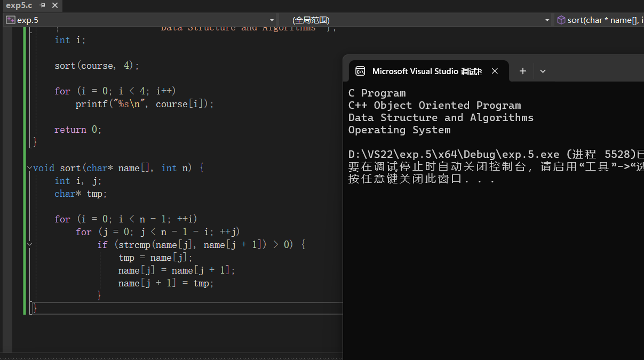Click the 'int i;' declaration line
Image resolution: width=644 pixels, height=360 pixels.
pyautogui.click(x=70, y=40)
